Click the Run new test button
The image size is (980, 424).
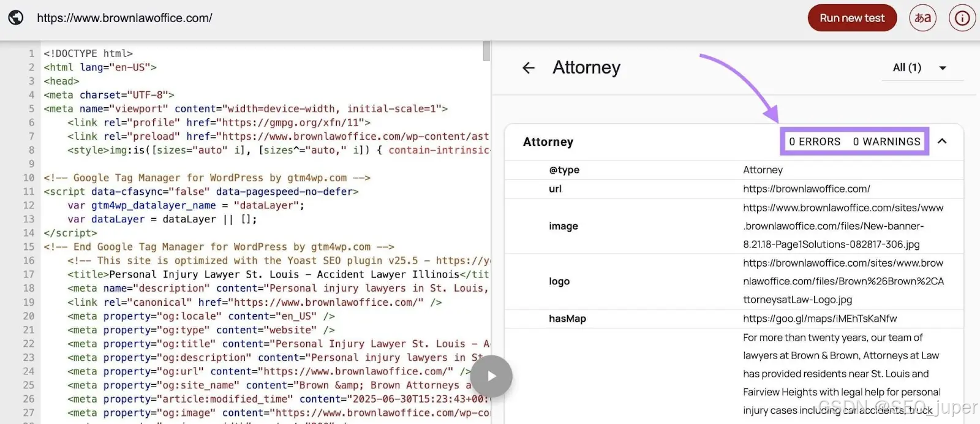click(852, 18)
